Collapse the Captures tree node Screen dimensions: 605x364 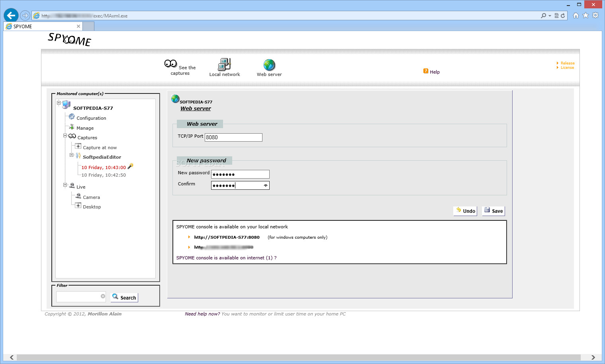coord(65,136)
